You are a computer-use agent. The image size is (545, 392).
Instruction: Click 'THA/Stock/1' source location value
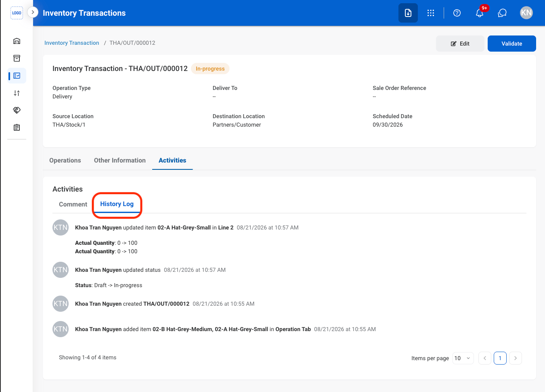pos(69,125)
